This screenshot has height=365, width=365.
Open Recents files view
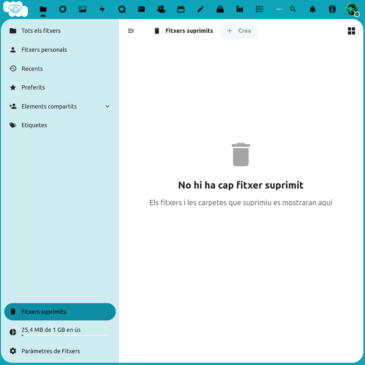pos(60,69)
